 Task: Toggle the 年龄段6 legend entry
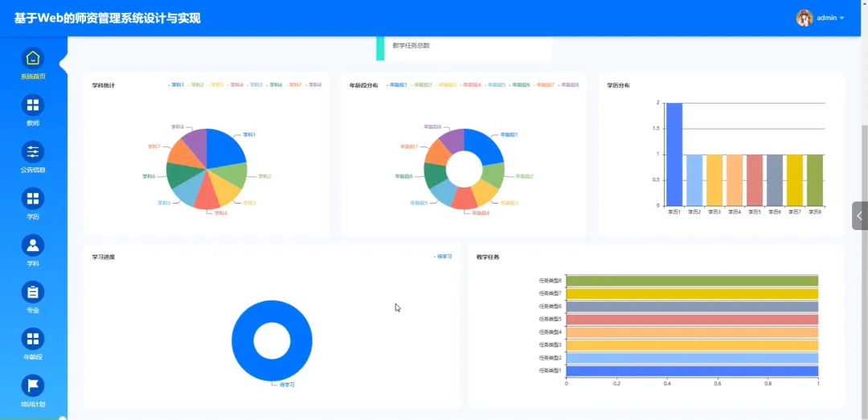520,84
